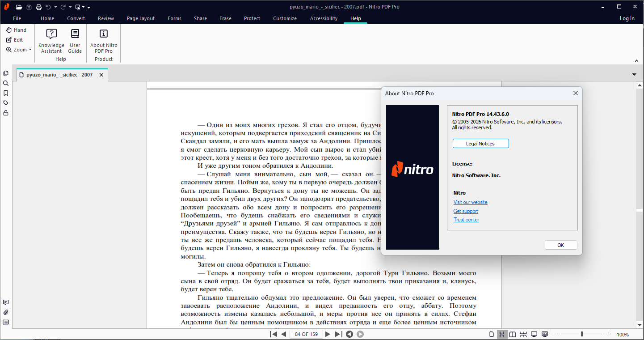644x340 pixels.
Task: Go to the next page arrow
Action: point(328,334)
